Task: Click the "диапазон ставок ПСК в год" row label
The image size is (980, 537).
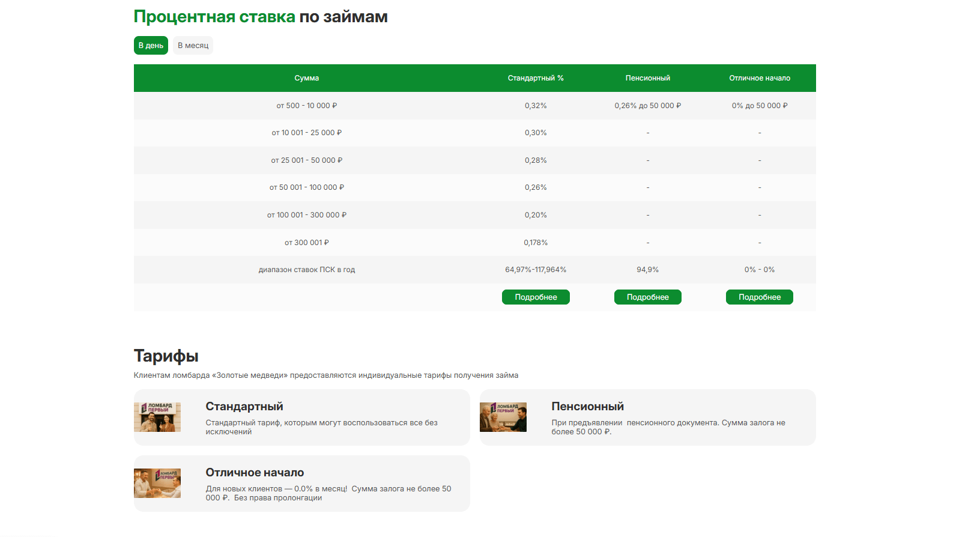Action: pos(306,270)
